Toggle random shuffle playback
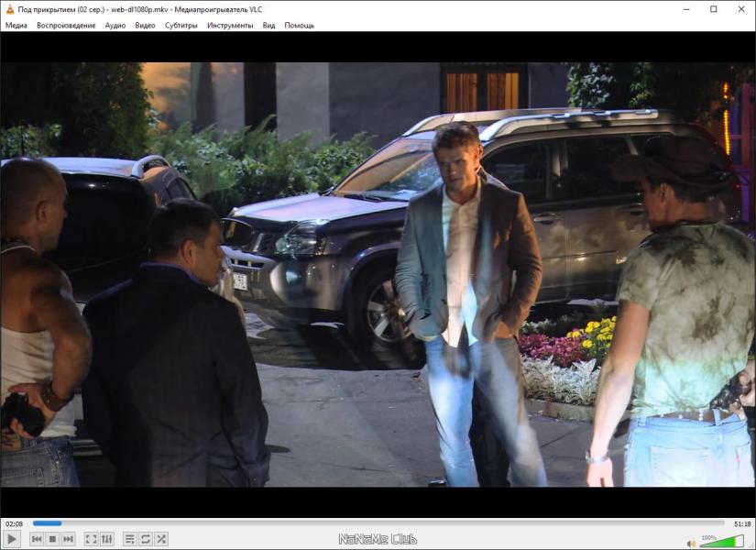Image resolution: width=756 pixels, height=550 pixels. coord(161,539)
